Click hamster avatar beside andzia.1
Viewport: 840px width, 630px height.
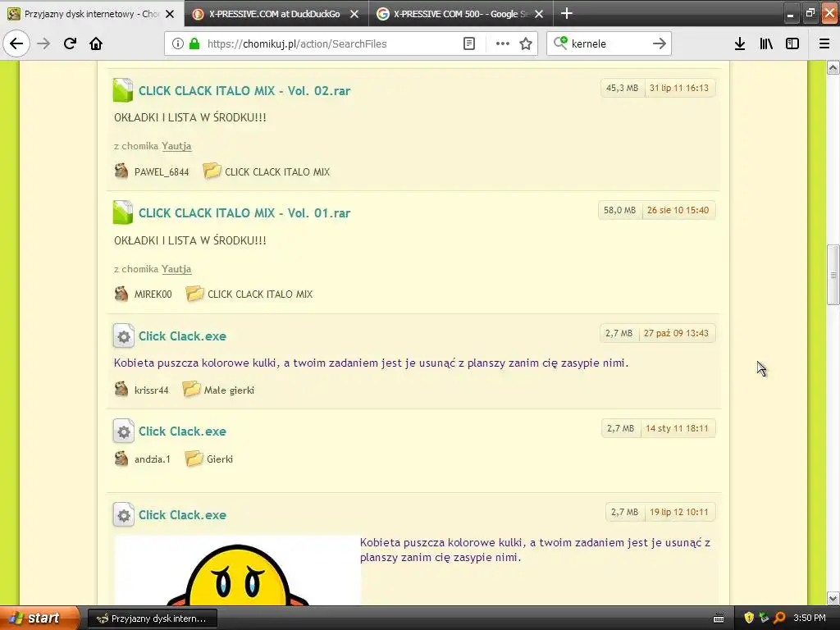(x=121, y=458)
